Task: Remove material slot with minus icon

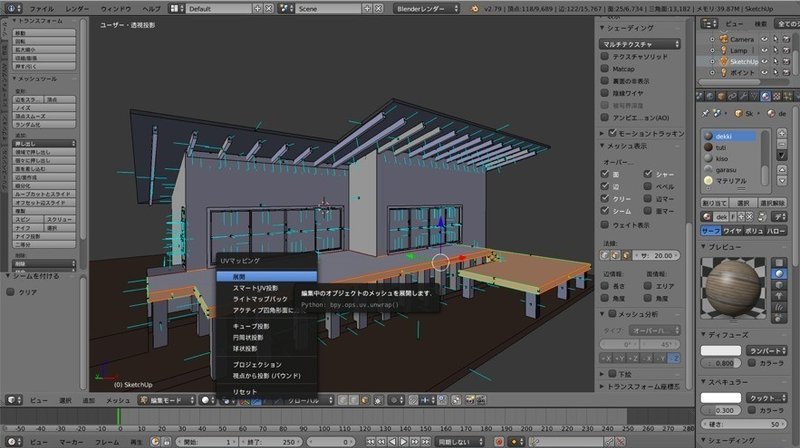Action: (782, 144)
